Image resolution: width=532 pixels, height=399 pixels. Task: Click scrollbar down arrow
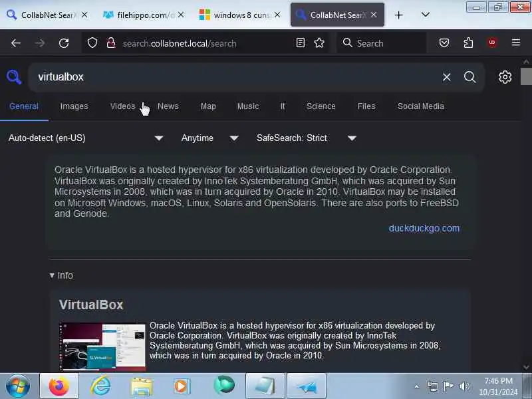tap(526, 367)
